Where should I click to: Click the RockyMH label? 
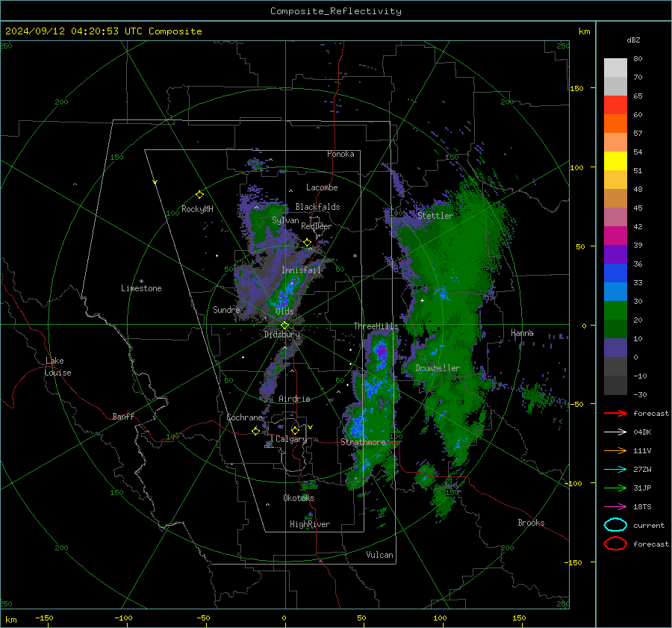(x=197, y=209)
